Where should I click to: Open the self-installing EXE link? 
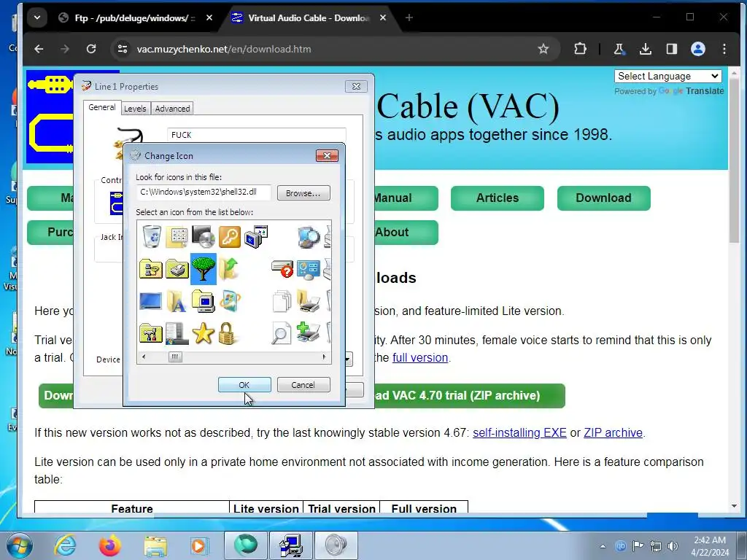[x=519, y=433]
